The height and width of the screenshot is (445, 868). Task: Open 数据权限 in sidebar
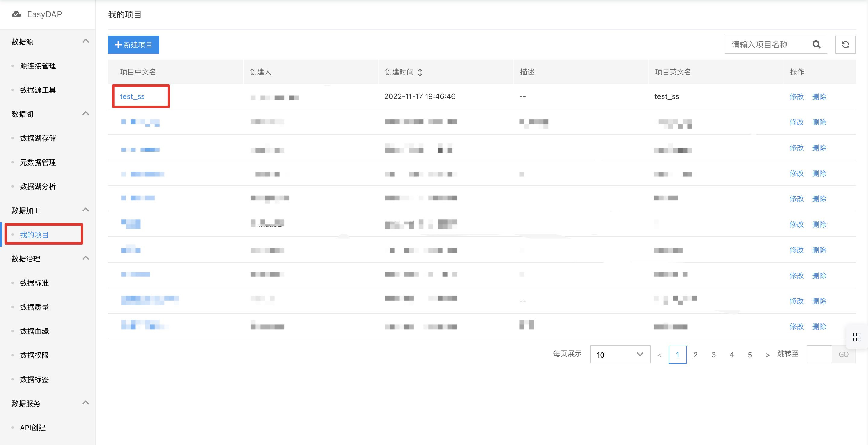(x=34, y=355)
